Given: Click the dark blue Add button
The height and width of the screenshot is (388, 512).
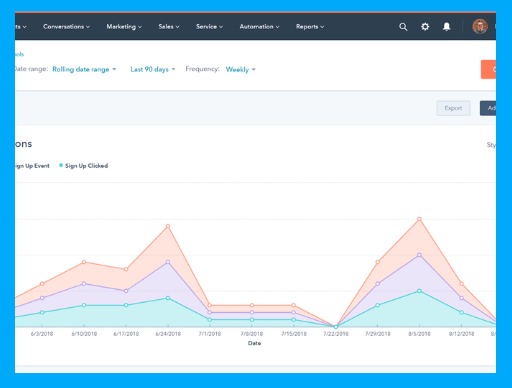Looking at the screenshot, I should pyautogui.click(x=488, y=108).
